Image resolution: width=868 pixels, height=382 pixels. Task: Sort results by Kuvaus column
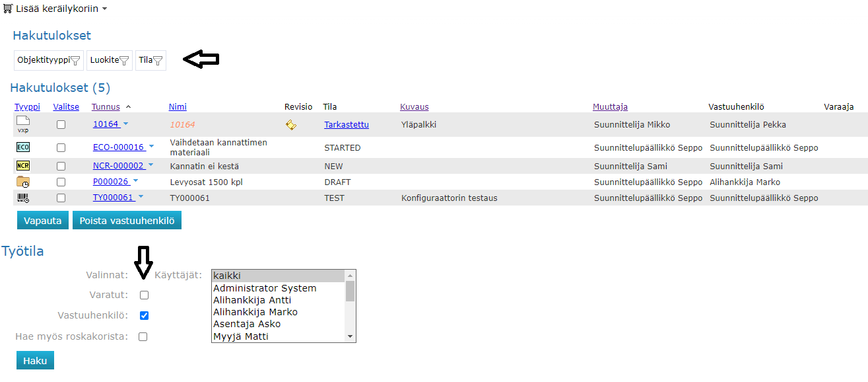pos(414,106)
